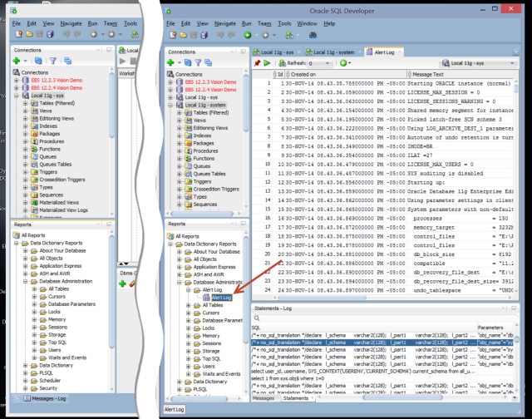This screenshot has height=419, width=532.
Task: Click the Messages - Log bar in left window
Action: (x=45, y=399)
